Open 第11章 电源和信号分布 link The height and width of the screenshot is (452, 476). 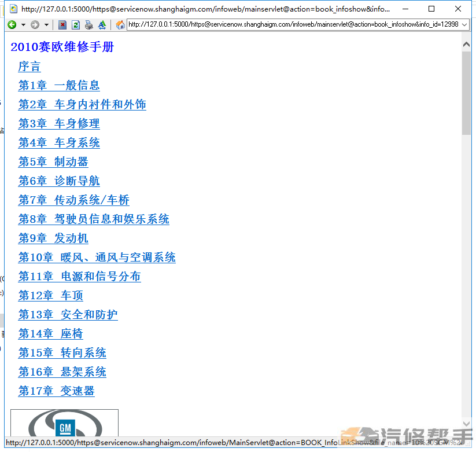point(80,277)
